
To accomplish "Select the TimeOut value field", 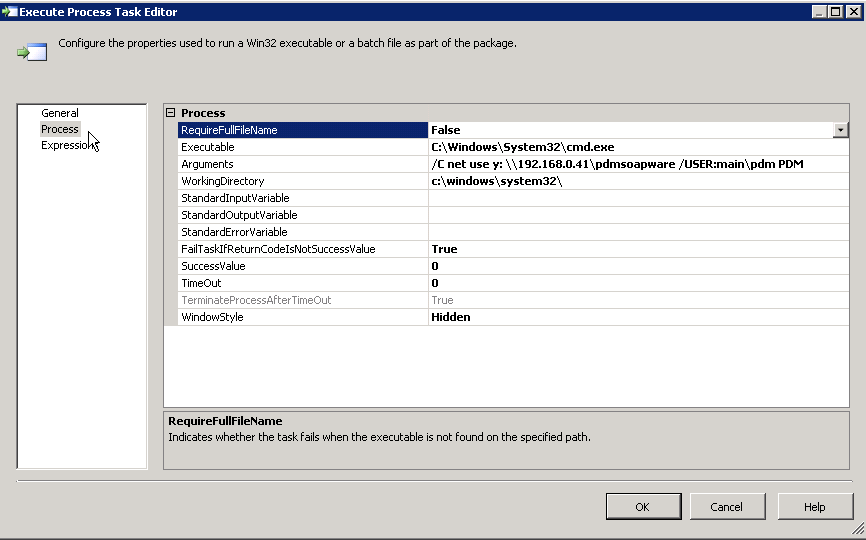I will coord(636,283).
